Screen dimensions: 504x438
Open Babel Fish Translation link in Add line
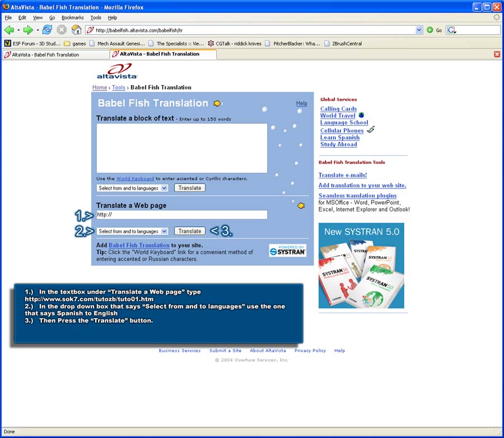(139, 245)
